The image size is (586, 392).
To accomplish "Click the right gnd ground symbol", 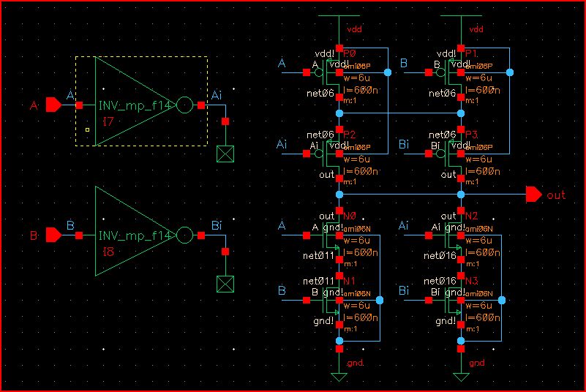I will 461,376.
